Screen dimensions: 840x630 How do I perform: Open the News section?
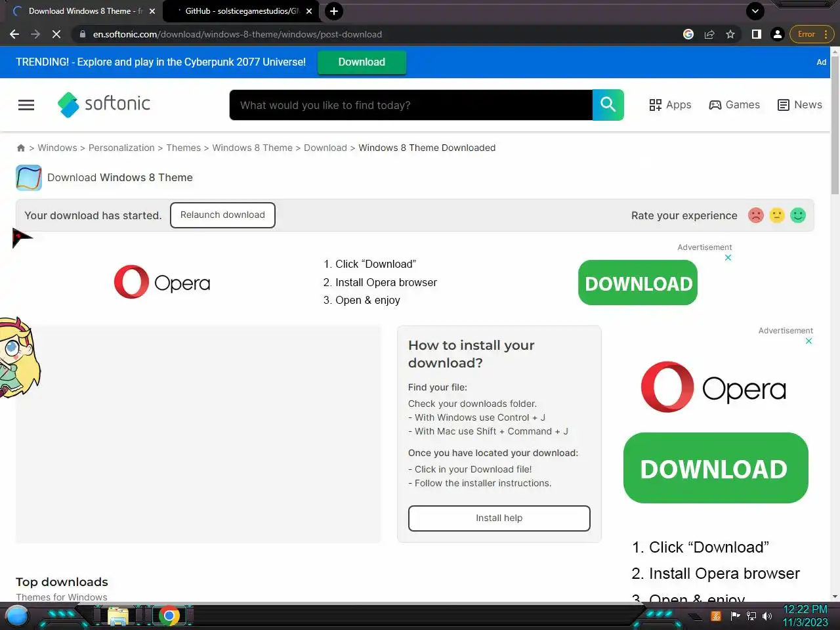799,105
